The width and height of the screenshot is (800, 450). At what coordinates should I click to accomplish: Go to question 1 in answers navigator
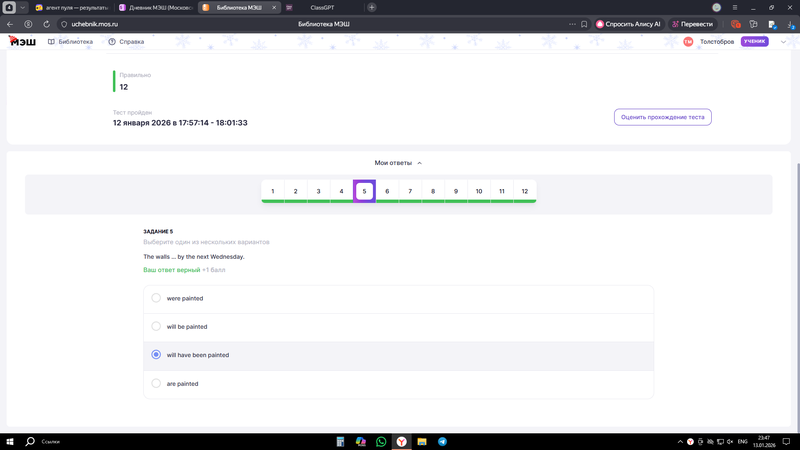(x=273, y=191)
